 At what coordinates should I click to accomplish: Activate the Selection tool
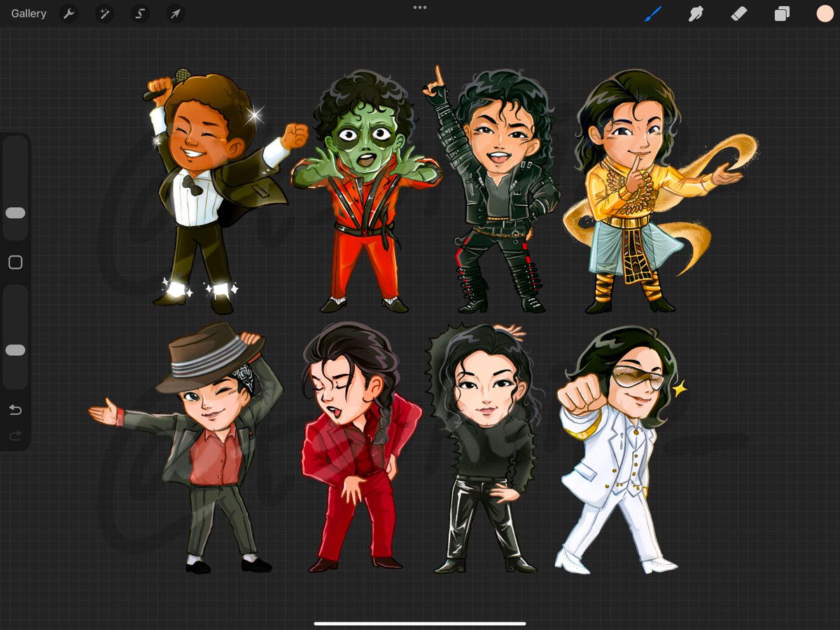click(140, 13)
